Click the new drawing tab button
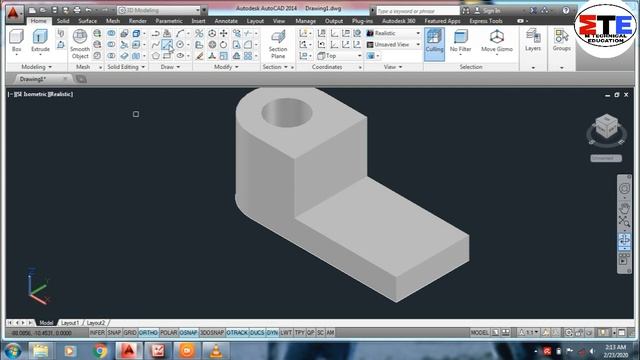The image size is (640, 360). (x=81, y=79)
